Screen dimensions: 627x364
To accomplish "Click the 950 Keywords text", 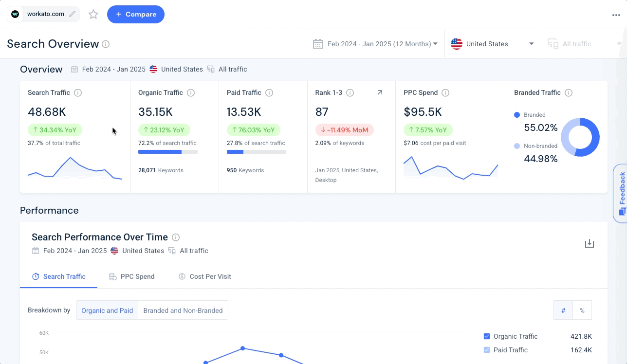I will click(245, 170).
